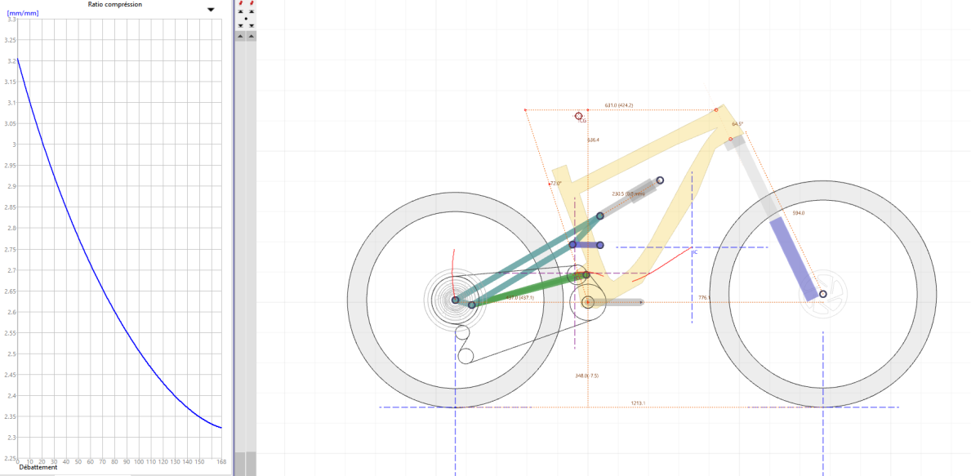Click the 72.0° seat angle label
The height and width of the screenshot is (476, 980).
pos(555,184)
